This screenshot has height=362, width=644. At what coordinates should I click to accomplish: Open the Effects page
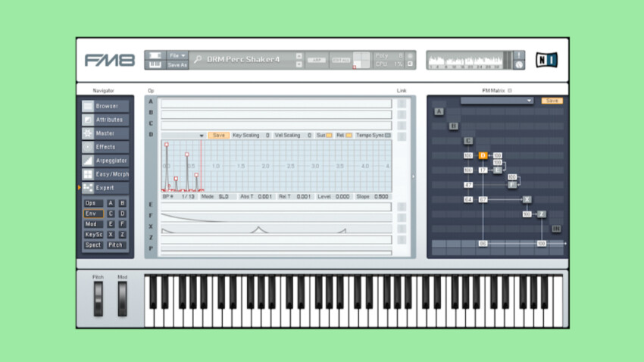[x=105, y=146]
